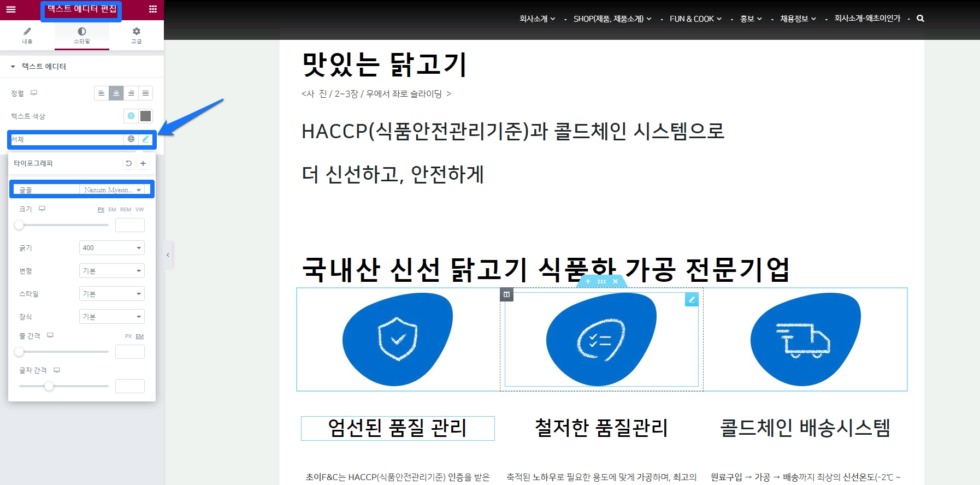
Task: Open the widgets grid panel icon
Action: [x=153, y=9]
